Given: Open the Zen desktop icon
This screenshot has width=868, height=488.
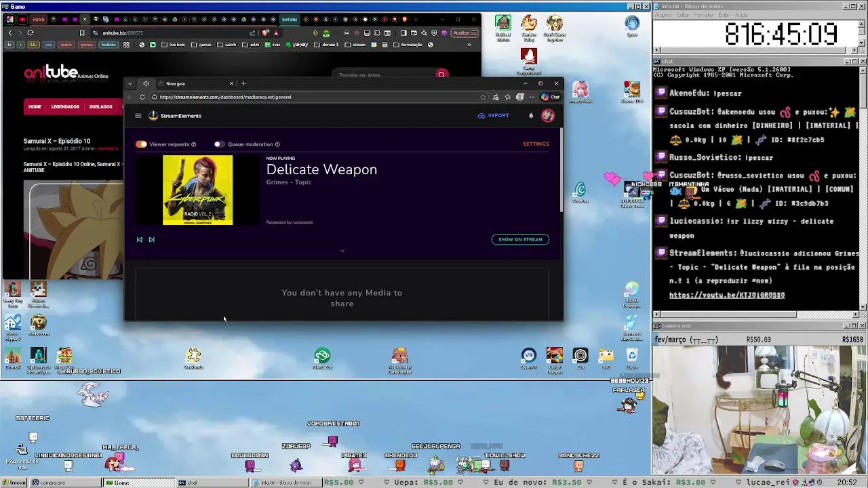Looking at the screenshot, I should pyautogui.click(x=580, y=359).
